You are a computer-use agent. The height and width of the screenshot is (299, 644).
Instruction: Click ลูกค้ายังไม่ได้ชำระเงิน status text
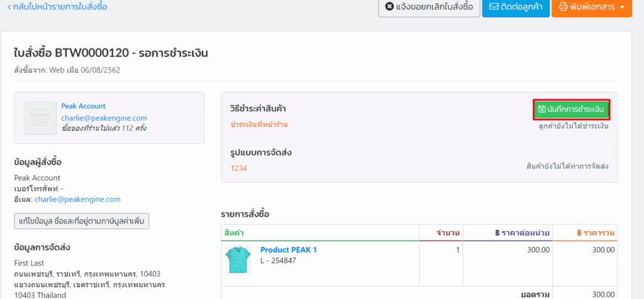[x=574, y=126]
